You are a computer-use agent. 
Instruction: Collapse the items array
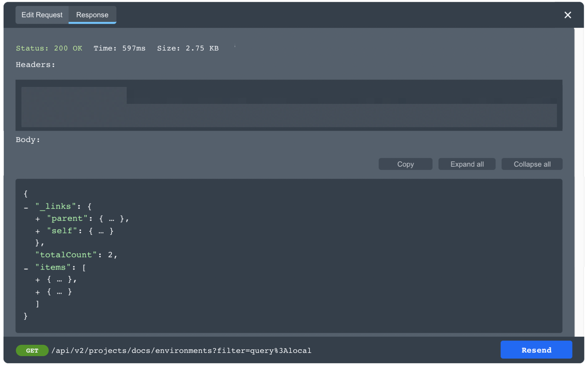coord(25,268)
